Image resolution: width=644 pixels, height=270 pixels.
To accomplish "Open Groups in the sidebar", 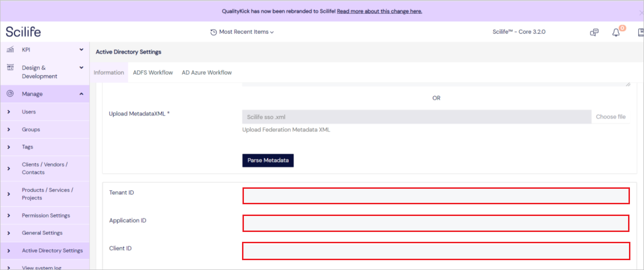I will tap(31, 129).
